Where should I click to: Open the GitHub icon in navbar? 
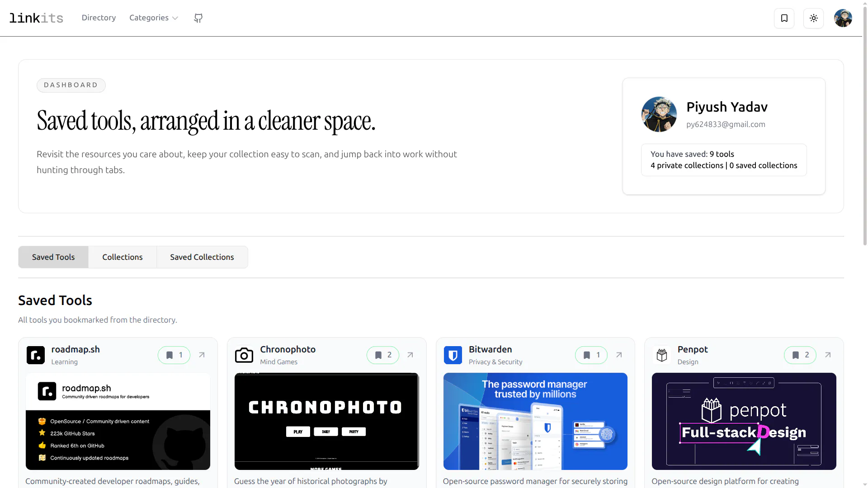click(198, 18)
